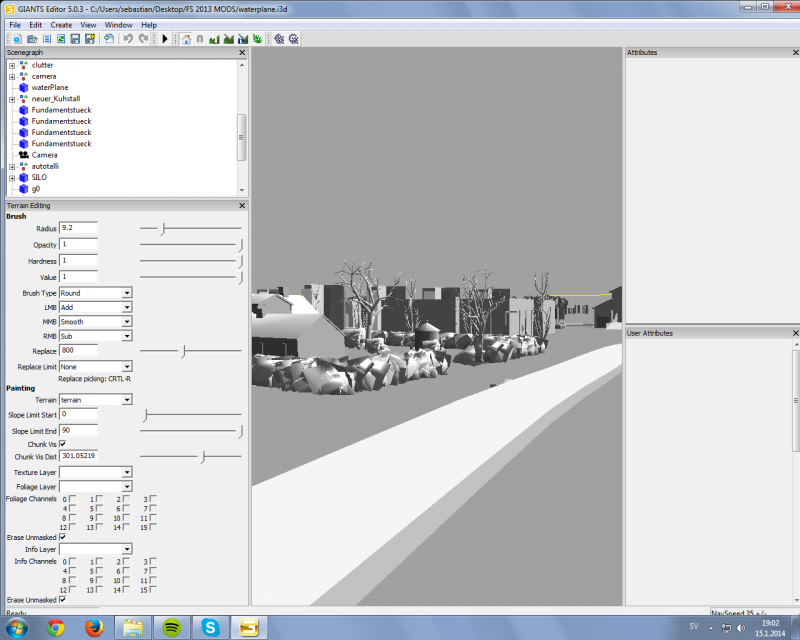800x640 pixels.
Task: Click the blue list document toolbar icon
Action: click(47, 39)
